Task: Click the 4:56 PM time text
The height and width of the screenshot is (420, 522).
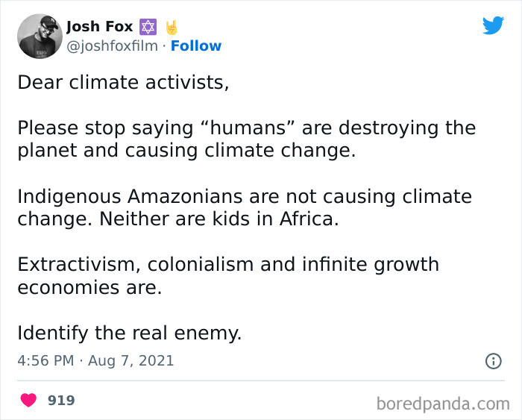Action: tap(45, 361)
